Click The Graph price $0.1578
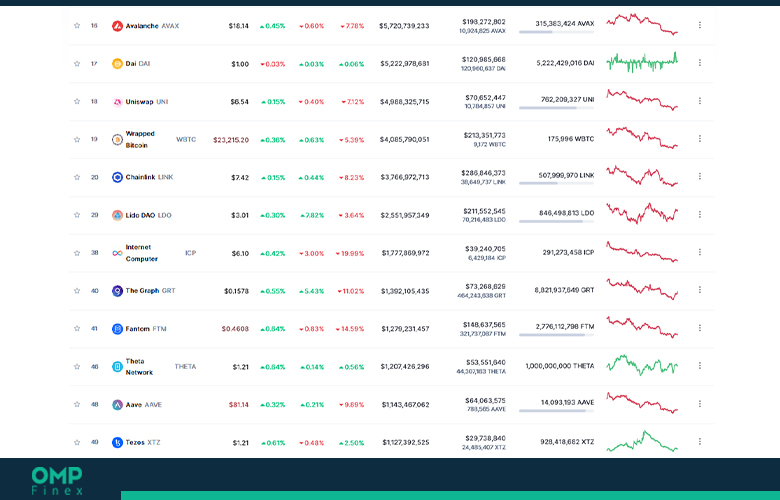780x500 pixels. 236,291
